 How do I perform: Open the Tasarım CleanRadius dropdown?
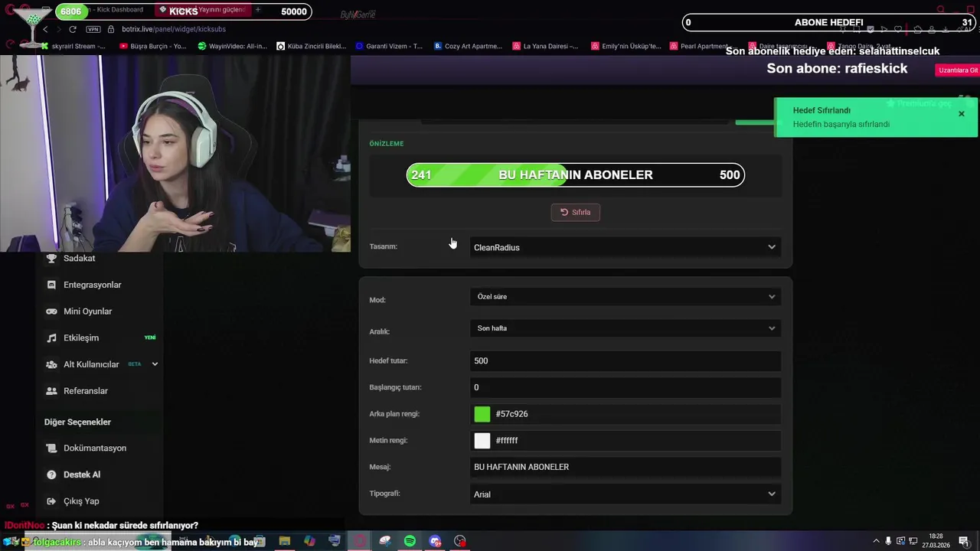pyautogui.click(x=625, y=247)
